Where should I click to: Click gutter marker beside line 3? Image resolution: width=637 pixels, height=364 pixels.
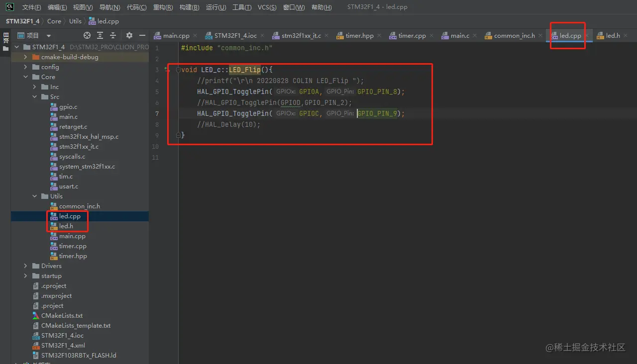[x=167, y=70]
